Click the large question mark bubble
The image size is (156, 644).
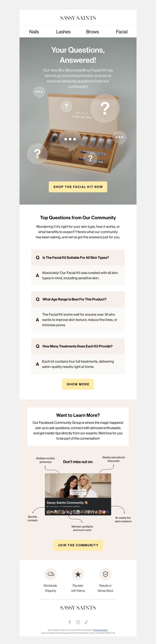click(x=105, y=108)
